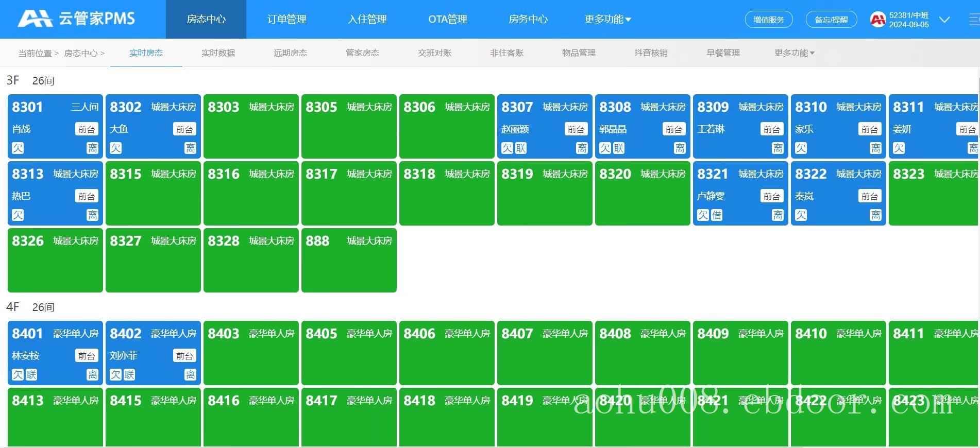
Task: Select vacant room card 8303
Action: (x=251, y=126)
